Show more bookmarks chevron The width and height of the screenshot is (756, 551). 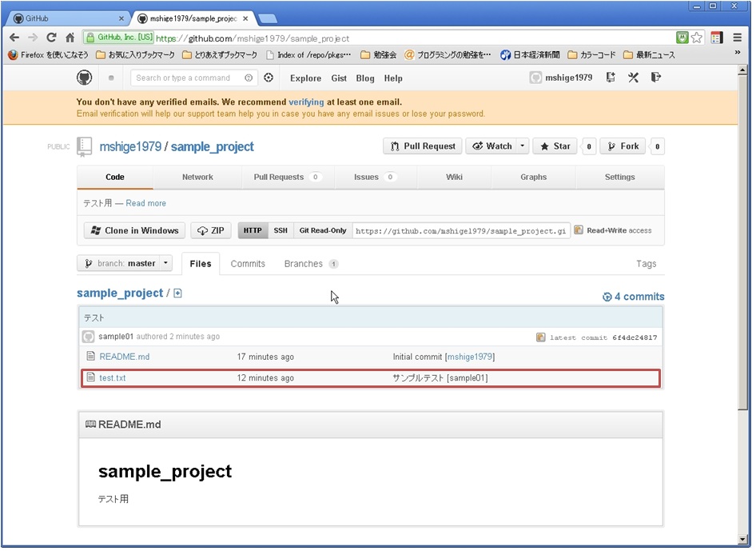pyautogui.click(x=737, y=53)
